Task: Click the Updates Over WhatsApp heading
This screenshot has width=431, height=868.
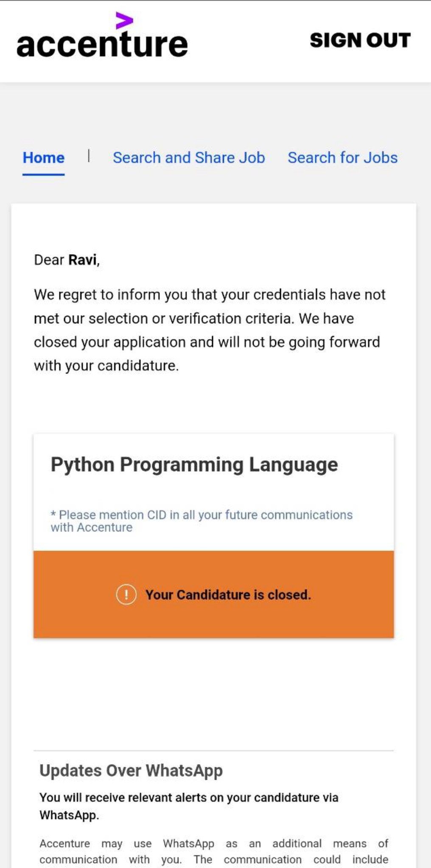Action: click(131, 771)
